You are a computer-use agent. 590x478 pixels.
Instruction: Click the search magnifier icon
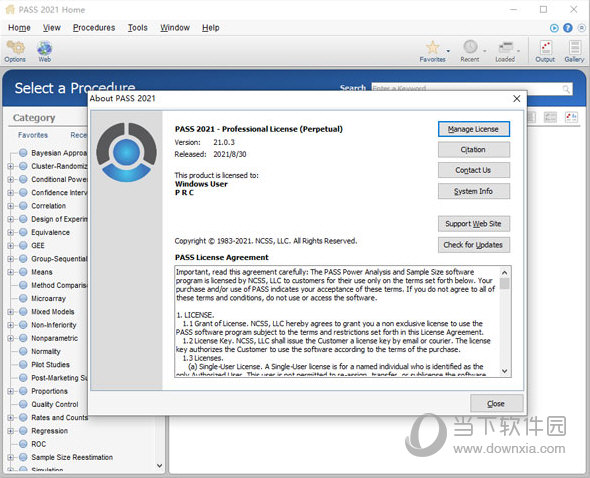coord(566,89)
